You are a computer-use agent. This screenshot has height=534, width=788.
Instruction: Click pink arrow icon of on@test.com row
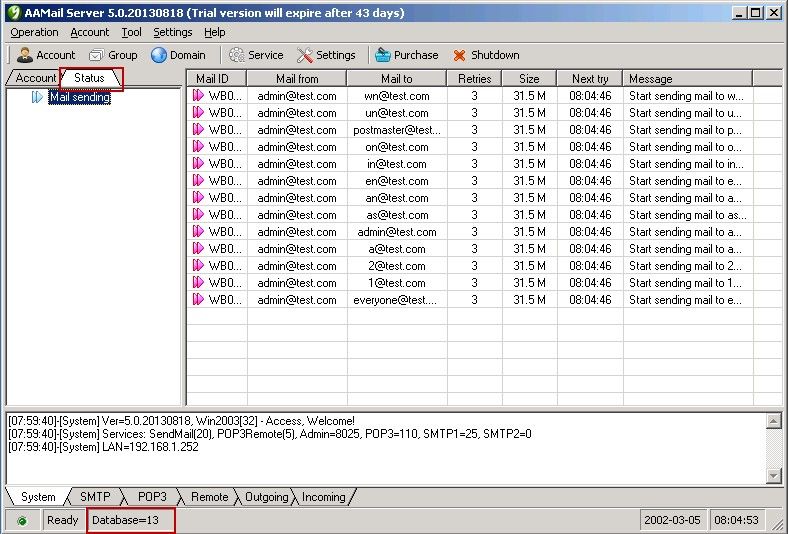pyautogui.click(x=198, y=147)
